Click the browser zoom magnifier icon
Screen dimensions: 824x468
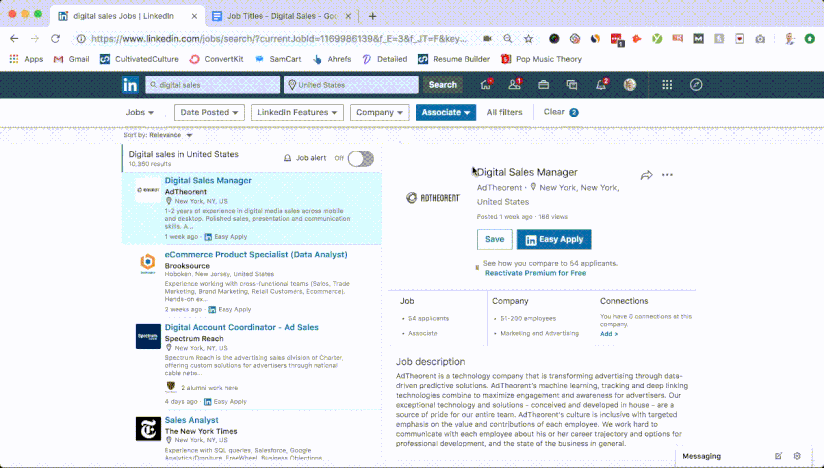pos(508,38)
